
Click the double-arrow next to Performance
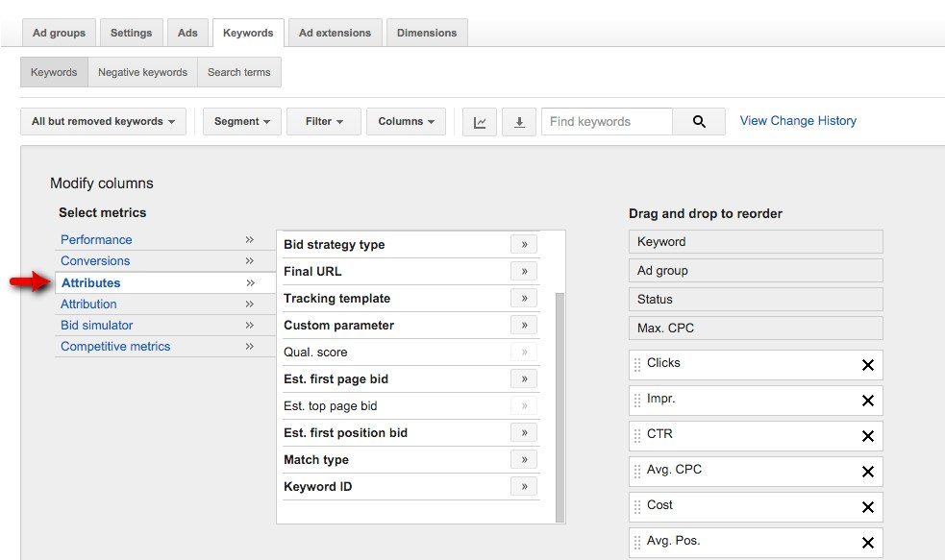tap(249, 239)
